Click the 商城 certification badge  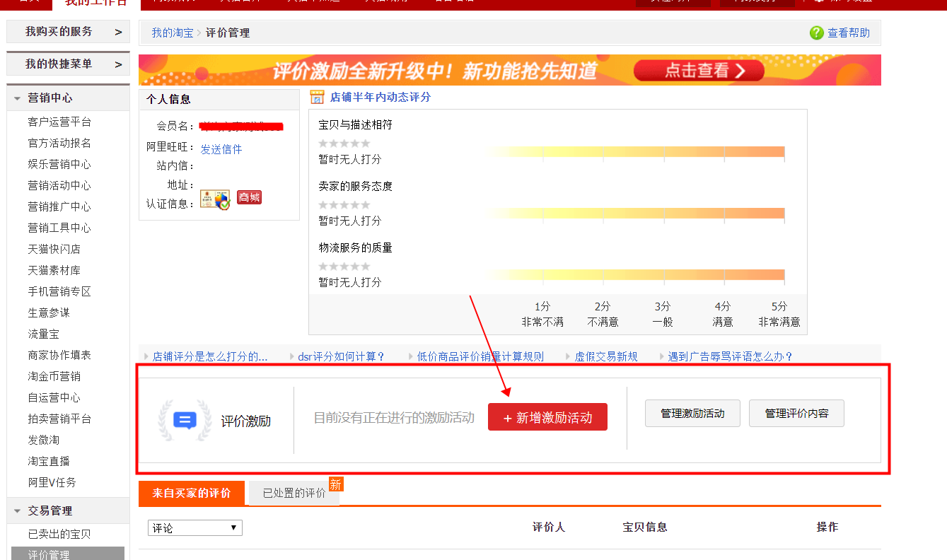[249, 197]
